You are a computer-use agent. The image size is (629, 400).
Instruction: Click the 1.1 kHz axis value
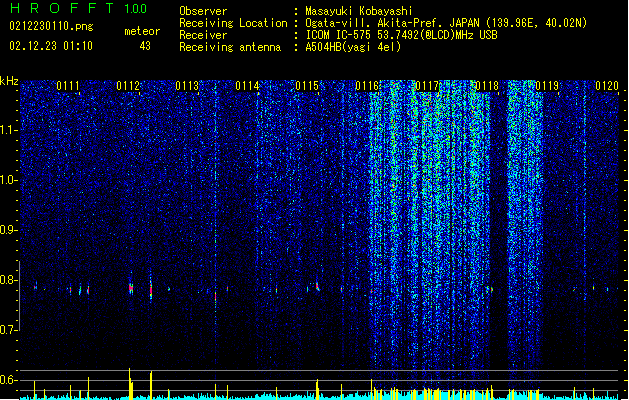[x=9, y=130]
